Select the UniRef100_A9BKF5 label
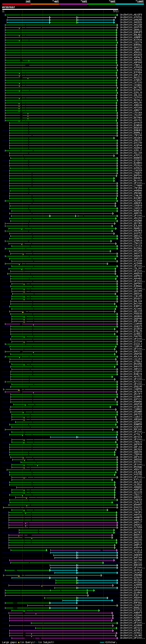 (x=131, y=613)
